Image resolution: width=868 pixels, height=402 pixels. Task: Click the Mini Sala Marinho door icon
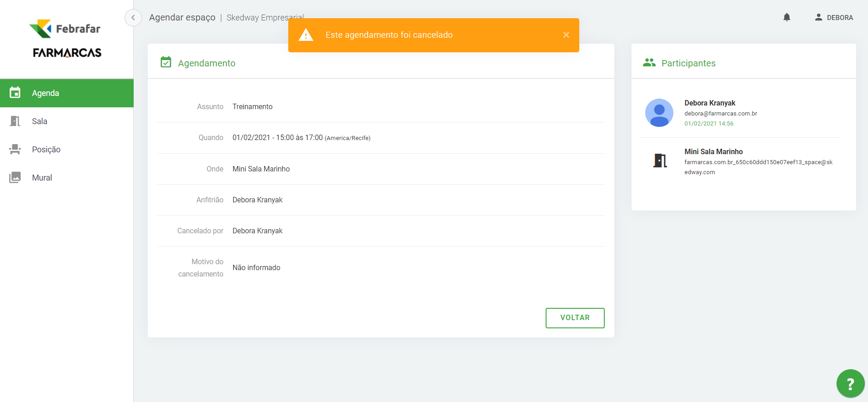tap(660, 161)
